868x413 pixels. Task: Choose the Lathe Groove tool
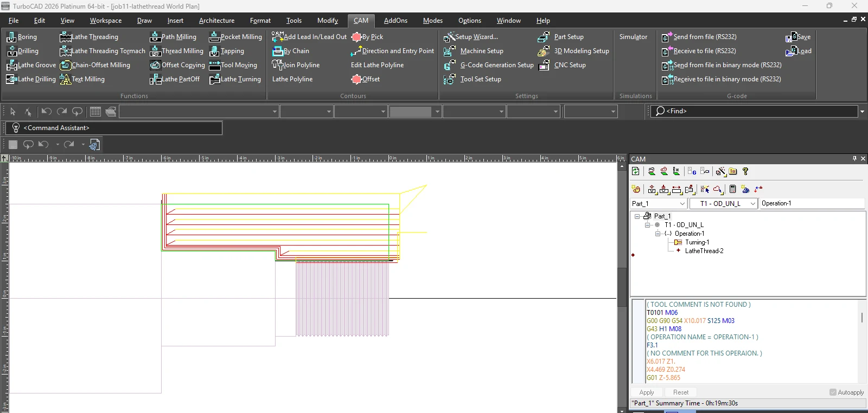31,65
